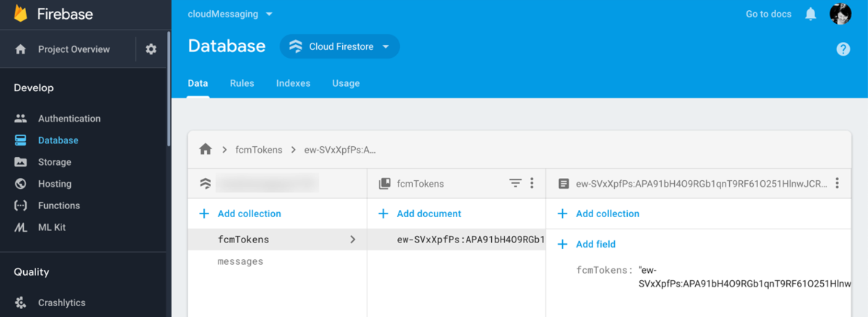Click Project Overview link
This screenshot has width=868, height=317.
point(74,49)
